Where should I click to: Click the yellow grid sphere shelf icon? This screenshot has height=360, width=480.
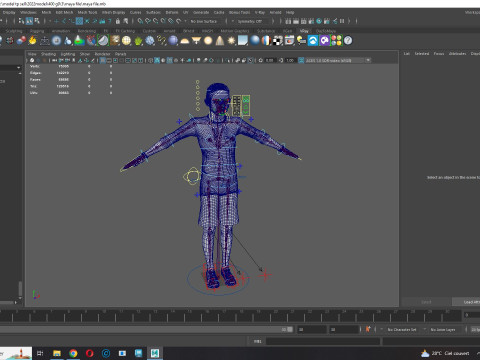pos(126,41)
